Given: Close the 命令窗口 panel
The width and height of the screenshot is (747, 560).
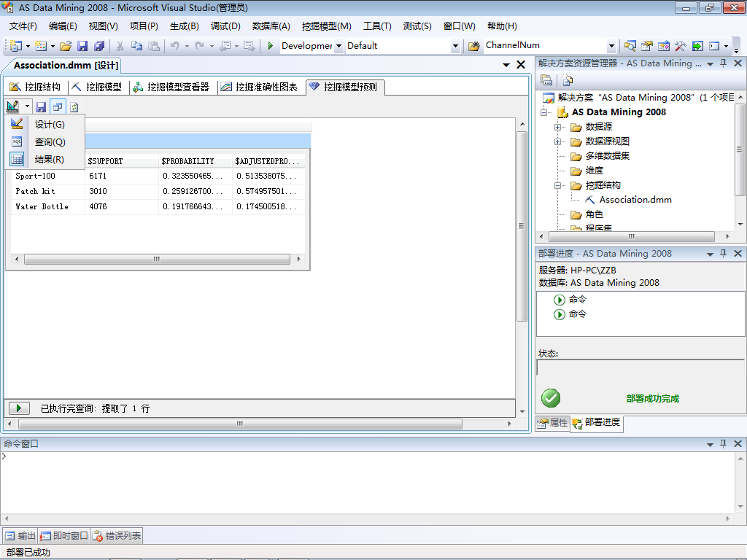Looking at the screenshot, I should coord(738,444).
